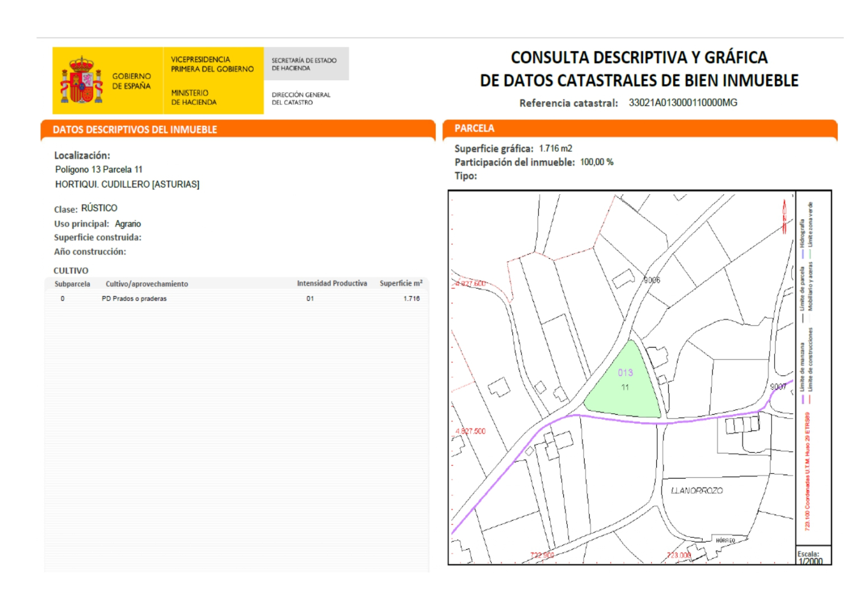Click the 'Hidrografía' legend entry

[x=802, y=238]
